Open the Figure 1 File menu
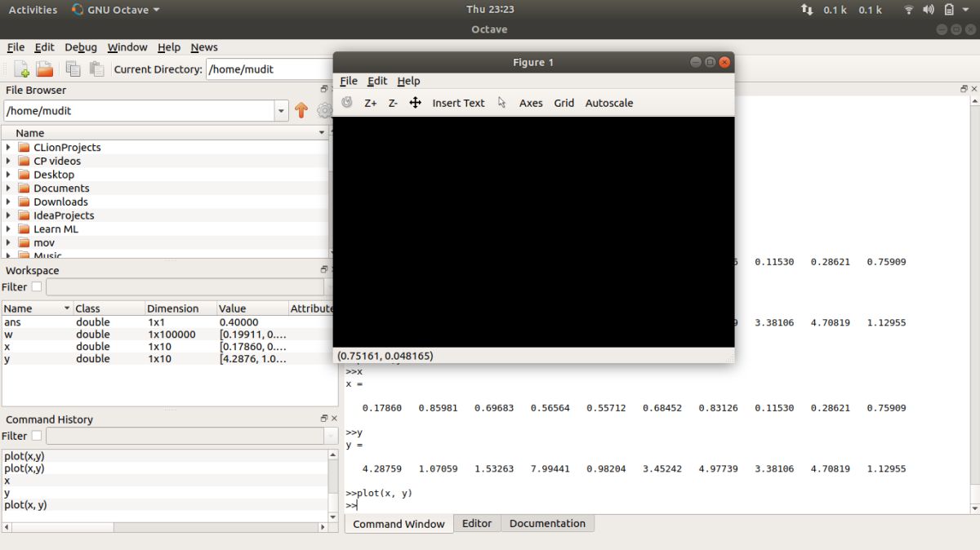980x550 pixels. pyautogui.click(x=349, y=81)
